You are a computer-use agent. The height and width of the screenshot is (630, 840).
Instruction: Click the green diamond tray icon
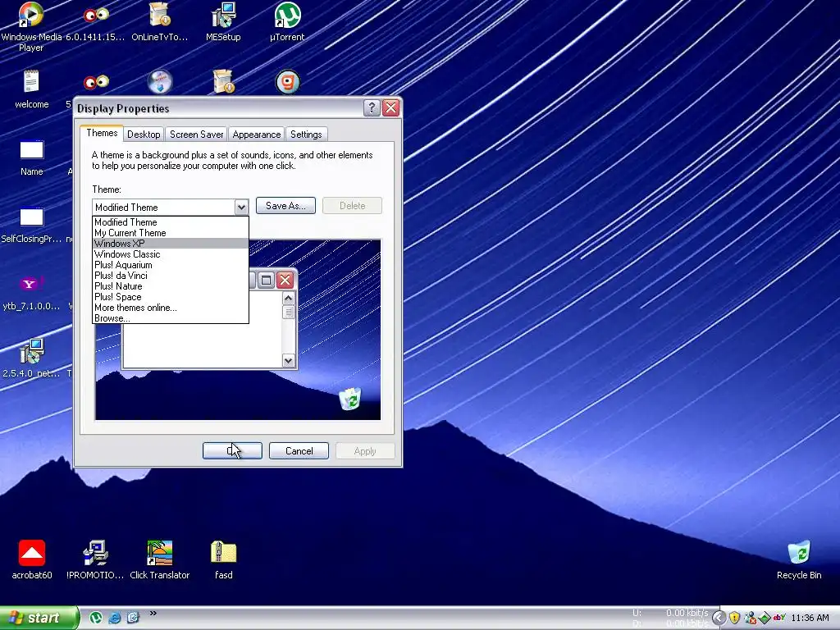coord(765,618)
